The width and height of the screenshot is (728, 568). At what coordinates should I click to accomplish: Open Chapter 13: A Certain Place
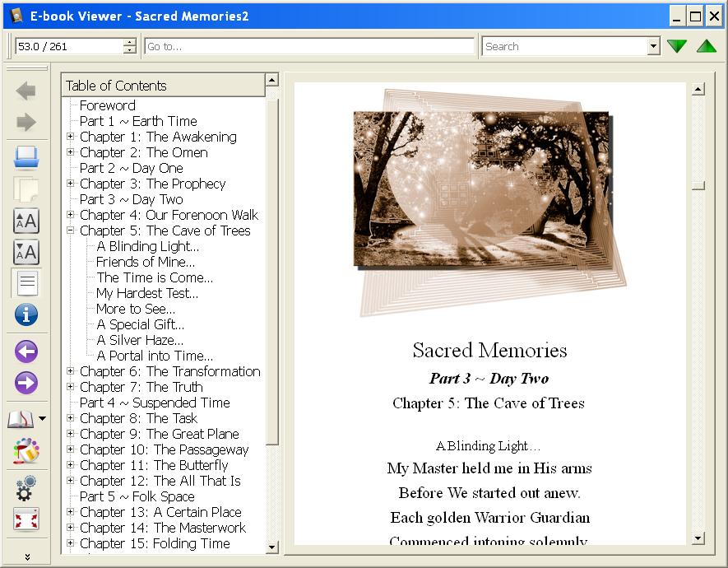tap(160, 512)
